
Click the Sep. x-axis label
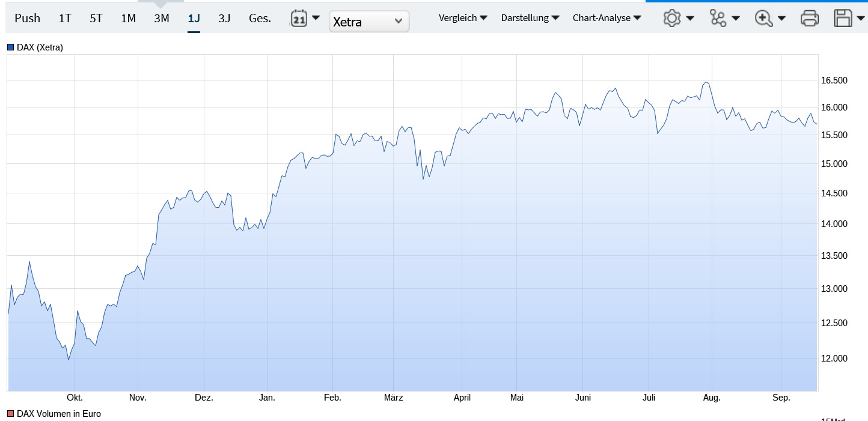[x=781, y=398]
